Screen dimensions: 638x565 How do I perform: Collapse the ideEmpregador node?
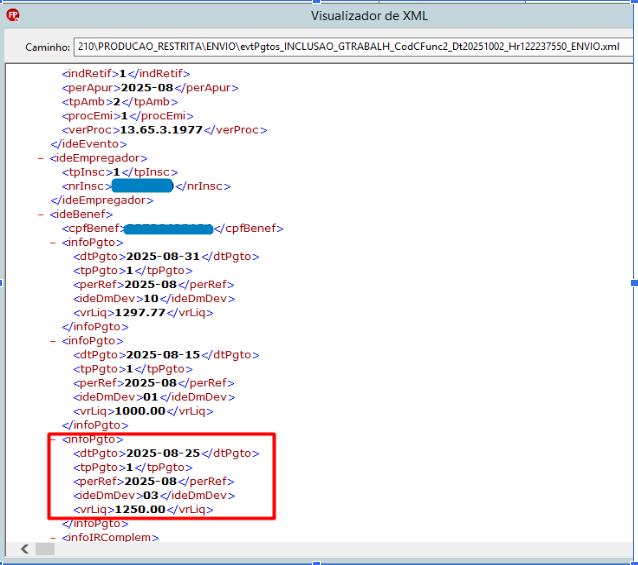click(x=41, y=158)
